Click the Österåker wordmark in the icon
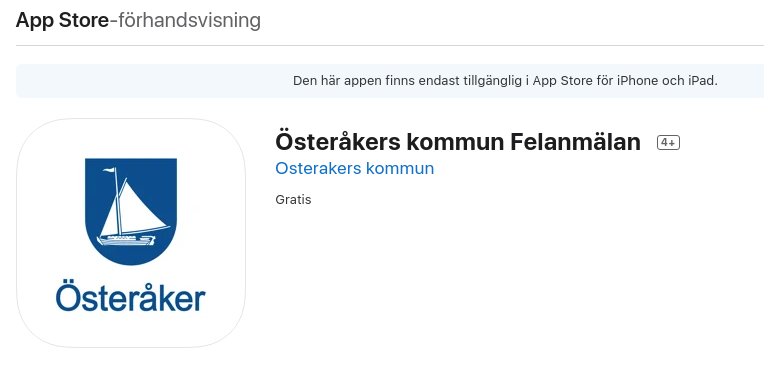Viewport: 764px width, 370px height. point(131,296)
